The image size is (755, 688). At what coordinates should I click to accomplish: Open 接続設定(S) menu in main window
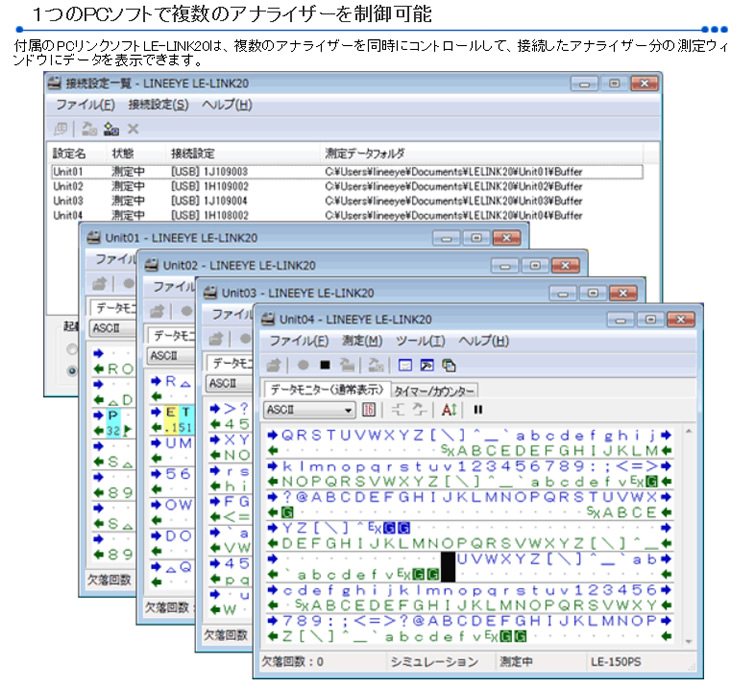click(x=158, y=104)
